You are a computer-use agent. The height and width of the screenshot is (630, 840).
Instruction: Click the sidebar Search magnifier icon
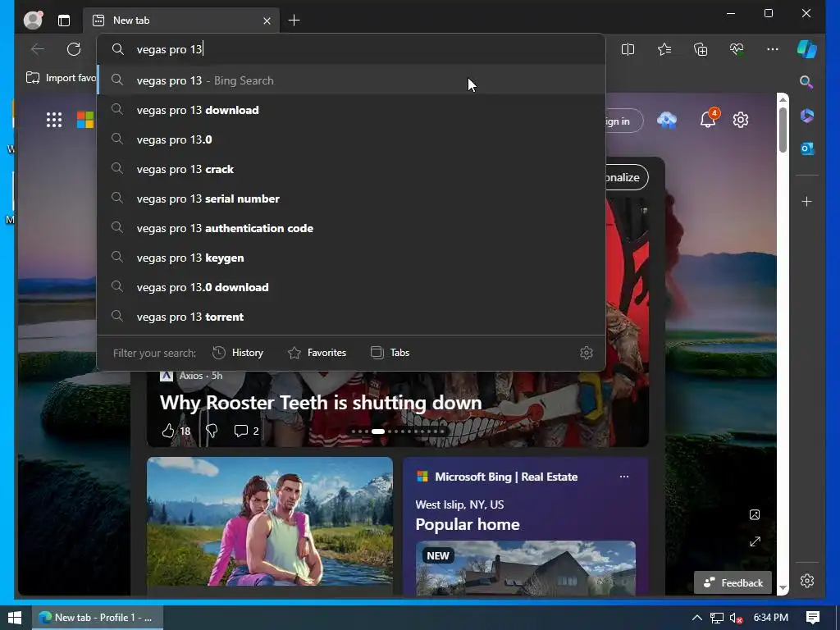pos(806,82)
